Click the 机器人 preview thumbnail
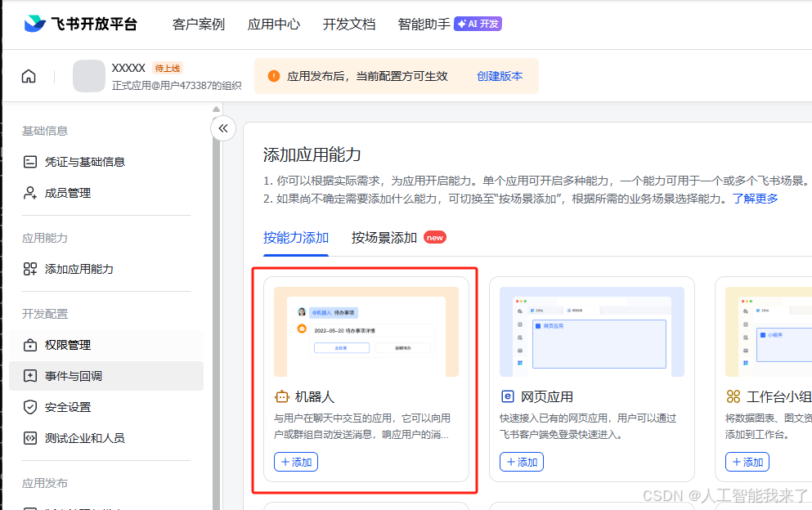Viewport: 812px width, 510px height. [366, 332]
